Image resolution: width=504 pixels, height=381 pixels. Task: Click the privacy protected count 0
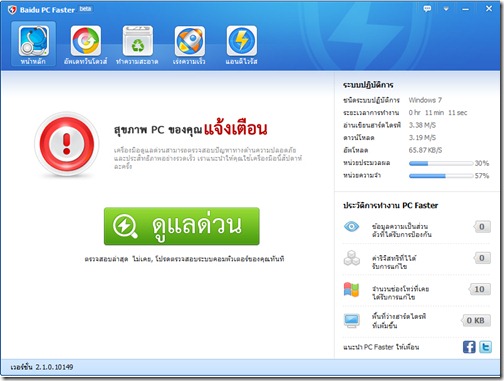click(482, 227)
